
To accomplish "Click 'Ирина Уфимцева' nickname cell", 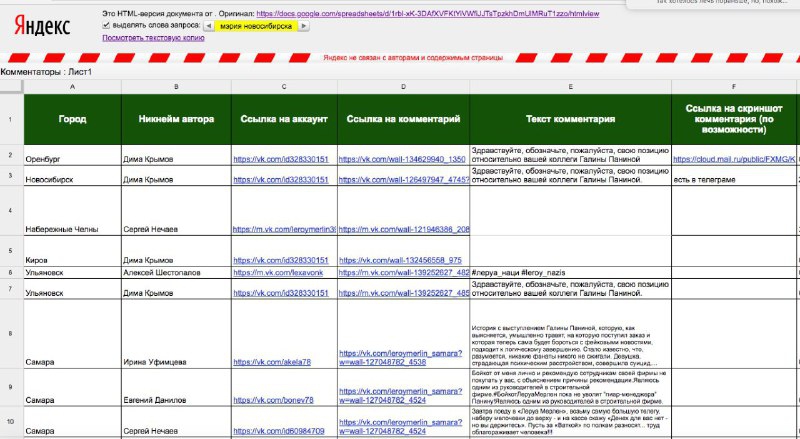I will pos(176,334).
